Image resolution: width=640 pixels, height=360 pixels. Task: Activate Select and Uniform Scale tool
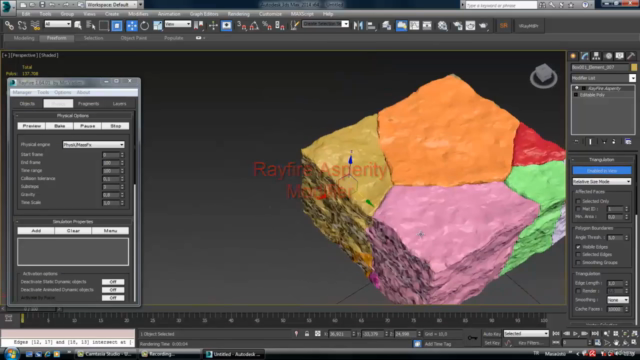pyautogui.click(x=158, y=26)
